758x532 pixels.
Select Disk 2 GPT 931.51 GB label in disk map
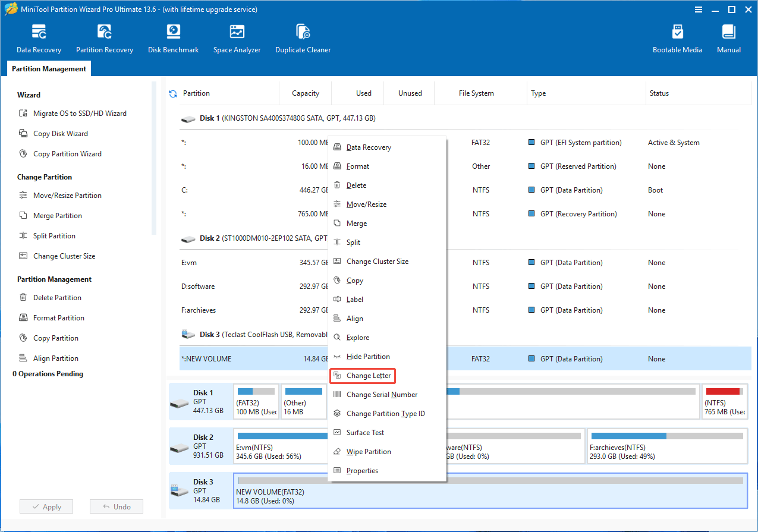click(200, 446)
